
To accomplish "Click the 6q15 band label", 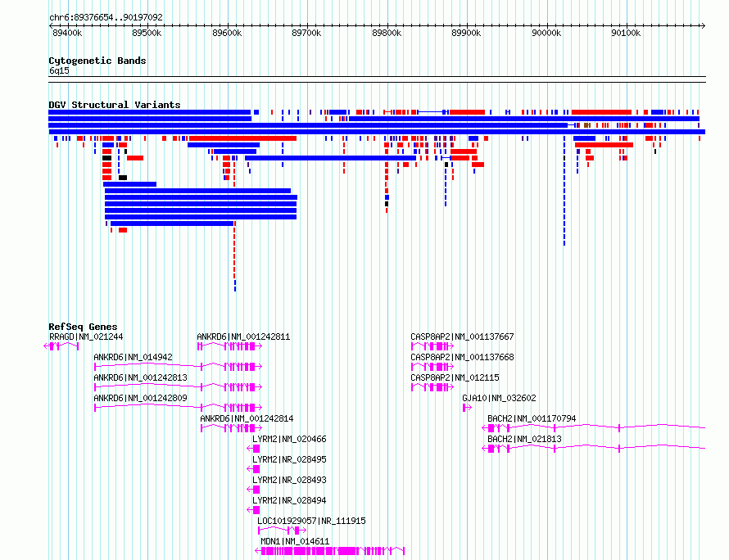I will pos(59,70).
